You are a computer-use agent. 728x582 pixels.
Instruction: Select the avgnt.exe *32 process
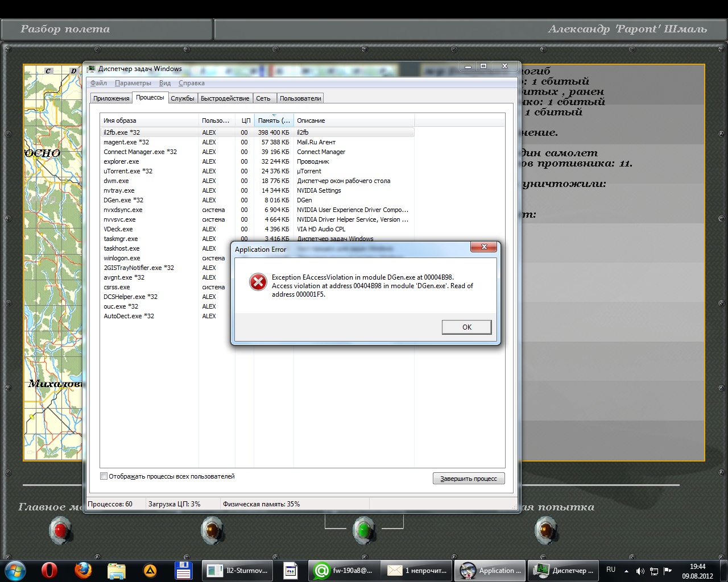[x=165, y=277]
